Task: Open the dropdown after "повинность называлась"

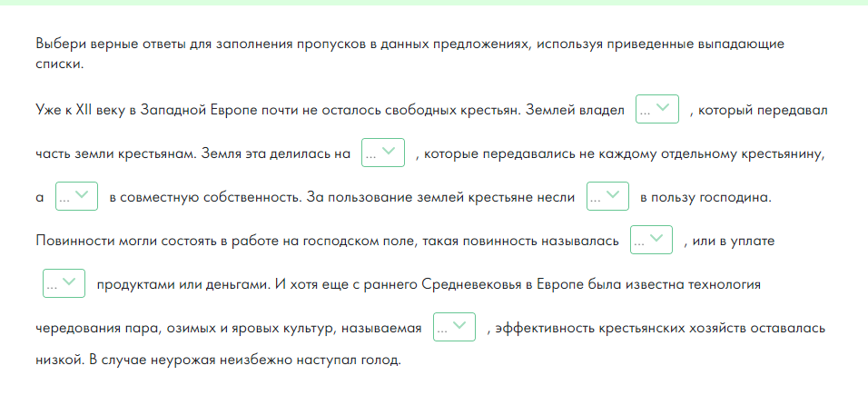Action: (652, 240)
